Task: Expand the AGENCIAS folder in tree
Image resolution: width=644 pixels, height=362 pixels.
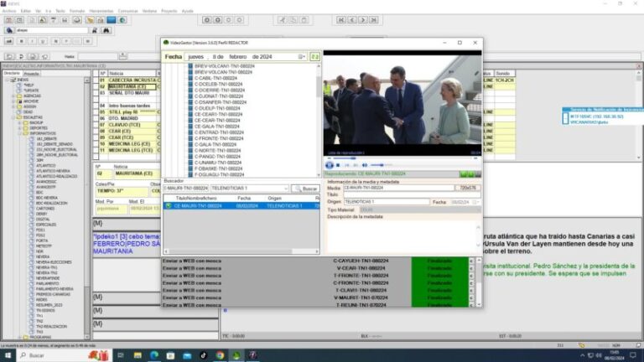Action: [15, 96]
